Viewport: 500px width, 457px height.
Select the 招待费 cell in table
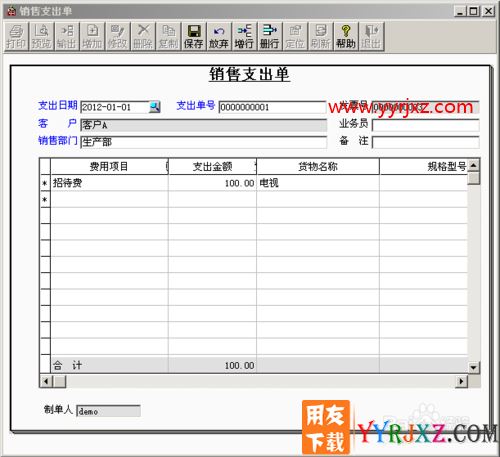coord(109,183)
